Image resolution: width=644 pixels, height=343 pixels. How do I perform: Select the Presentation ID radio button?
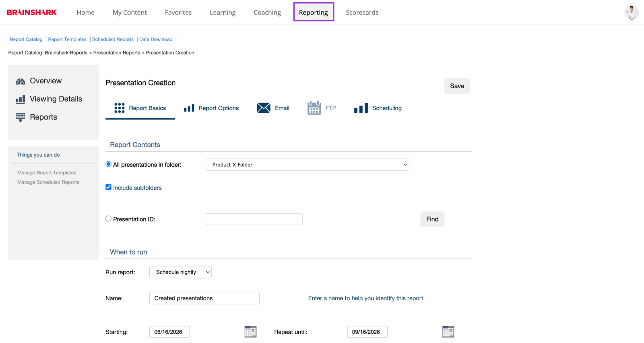pyautogui.click(x=108, y=219)
